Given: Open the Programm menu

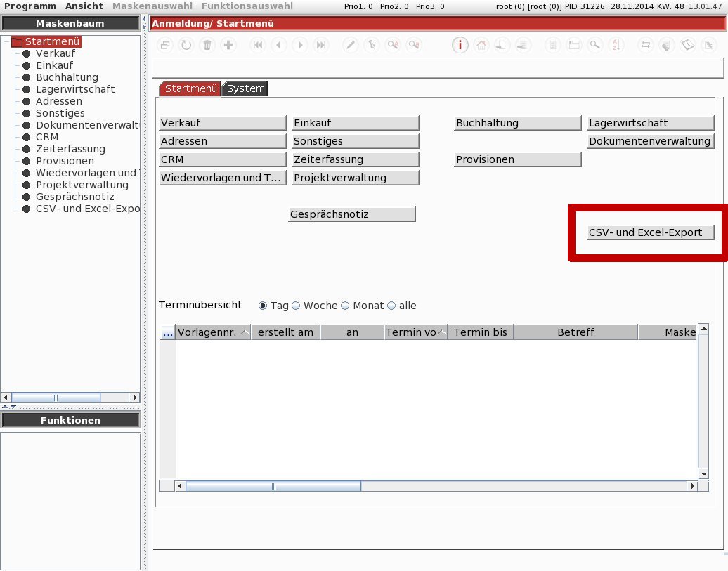Looking at the screenshot, I should coord(30,6).
